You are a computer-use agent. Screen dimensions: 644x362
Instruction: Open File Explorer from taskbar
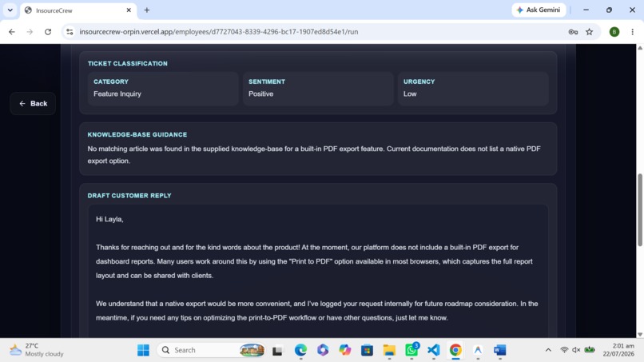(389, 350)
